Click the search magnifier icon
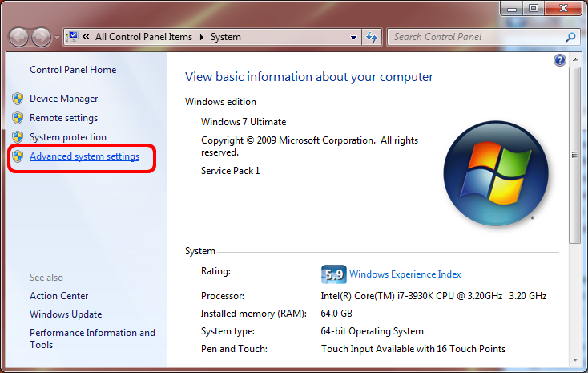The image size is (588, 373). [570, 37]
